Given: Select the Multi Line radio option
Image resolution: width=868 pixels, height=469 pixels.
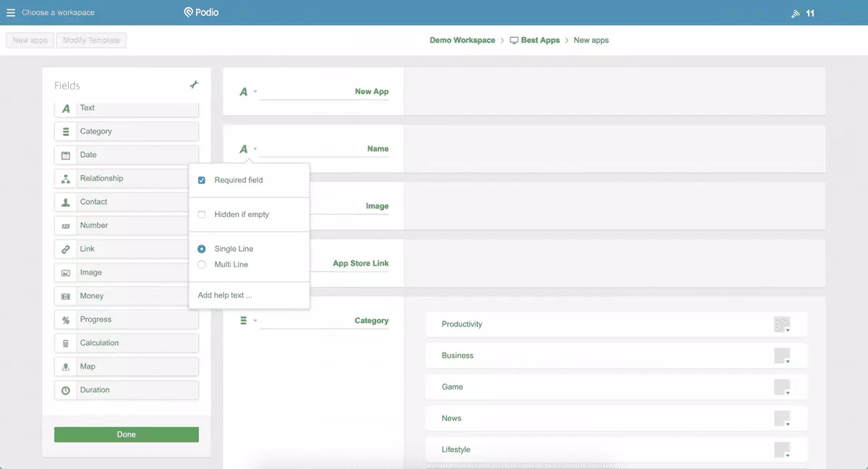Looking at the screenshot, I should 202,265.
